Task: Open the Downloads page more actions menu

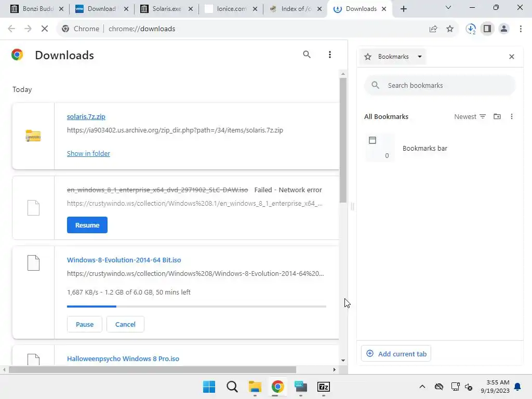Action: [329, 55]
